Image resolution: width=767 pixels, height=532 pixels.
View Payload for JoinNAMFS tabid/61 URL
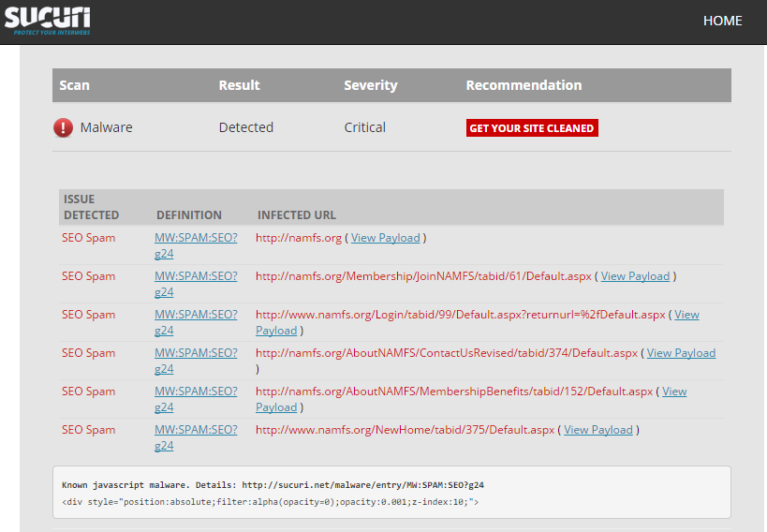635,276
